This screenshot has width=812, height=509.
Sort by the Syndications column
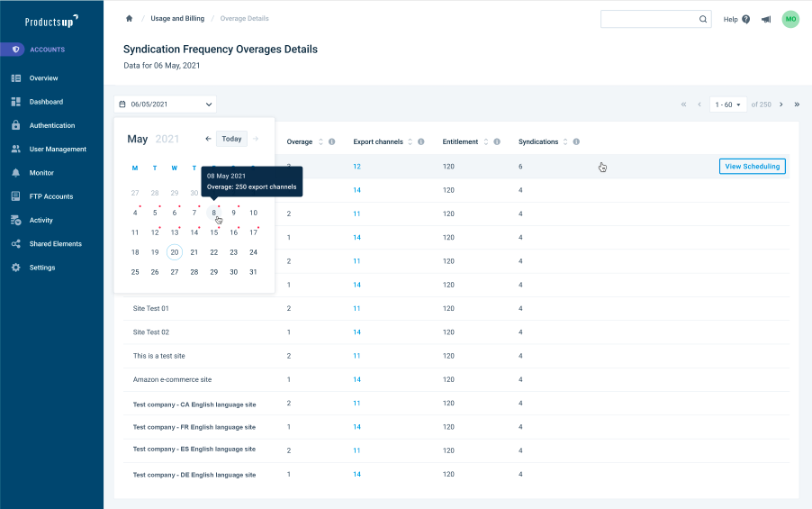pyautogui.click(x=565, y=141)
